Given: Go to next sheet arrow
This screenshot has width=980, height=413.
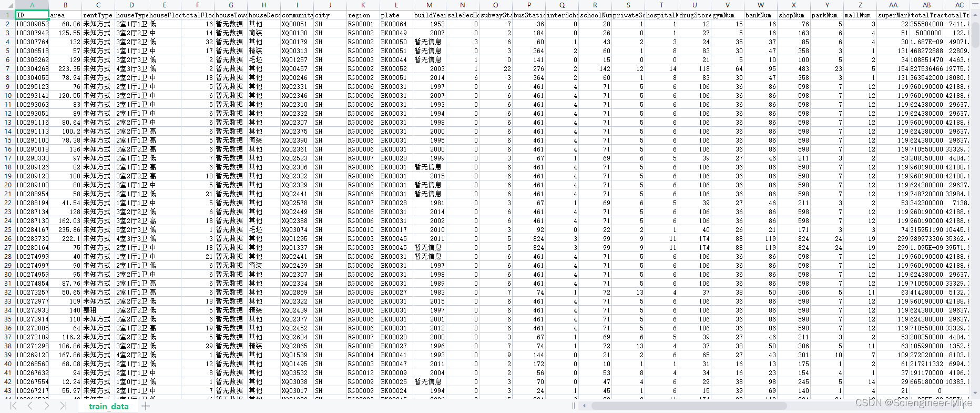Looking at the screenshot, I should pos(47,406).
